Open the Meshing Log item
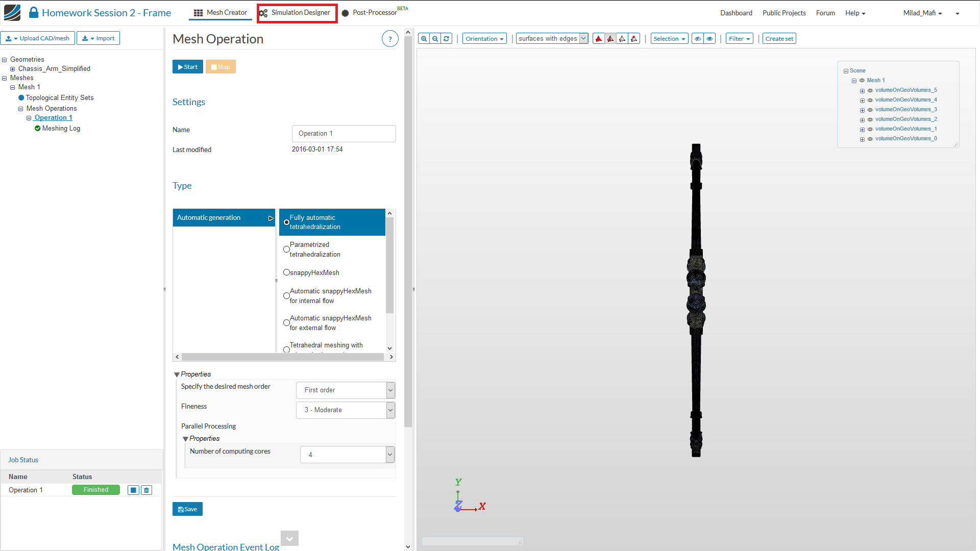This screenshot has height=551, width=980. (61, 129)
